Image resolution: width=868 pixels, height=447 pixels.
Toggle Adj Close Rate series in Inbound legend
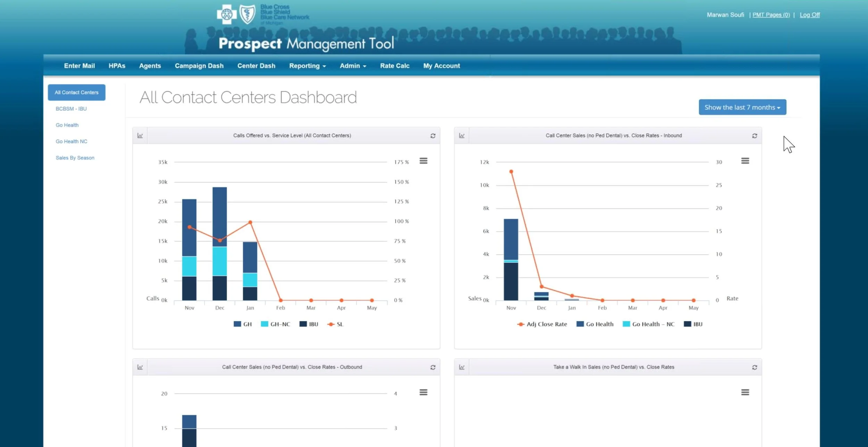coord(542,324)
